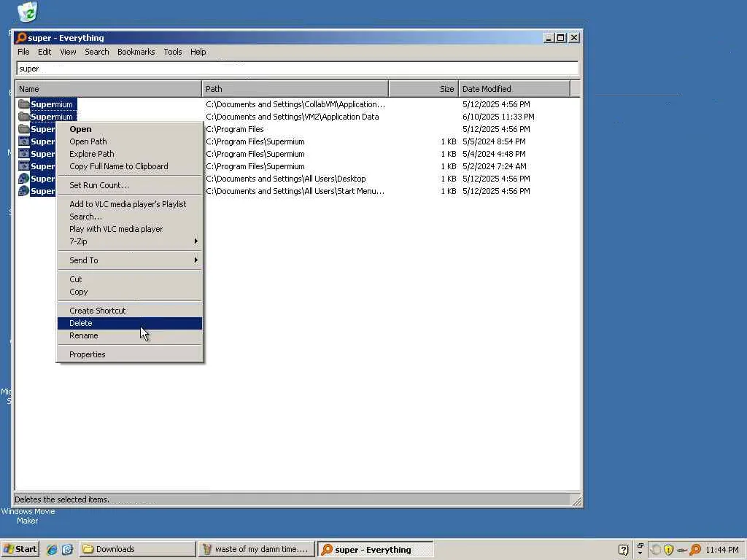
Task: Open the Edit menu
Action: coord(44,52)
